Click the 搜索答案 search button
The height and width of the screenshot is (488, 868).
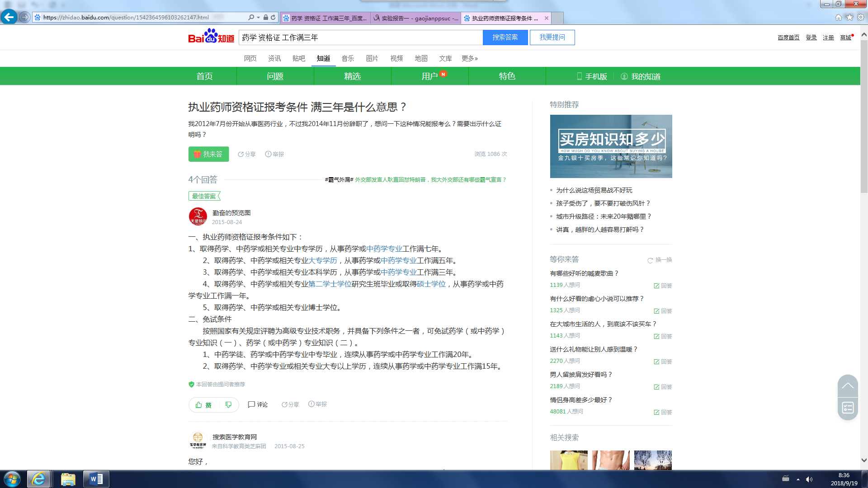505,38
